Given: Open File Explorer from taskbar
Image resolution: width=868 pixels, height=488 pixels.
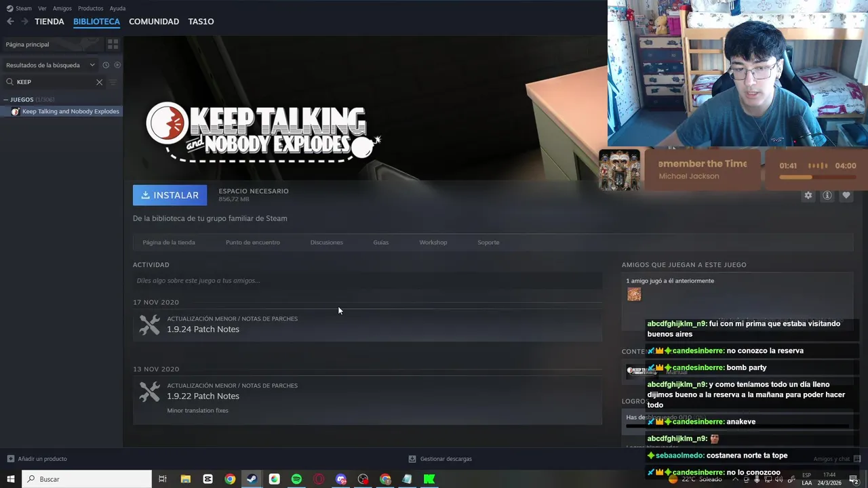Looking at the screenshot, I should (x=185, y=479).
